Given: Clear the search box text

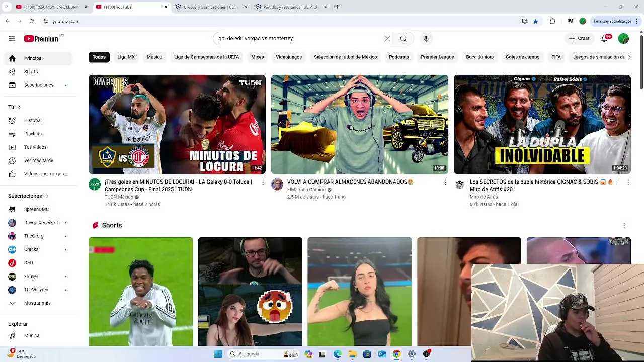Looking at the screenshot, I should (x=387, y=39).
